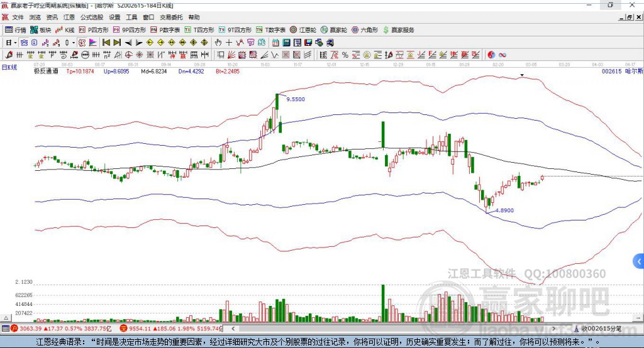The height and width of the screenshot is (348, 644).
Task: Click the Md=6.8234 value
Action: (x=154, y=71)
